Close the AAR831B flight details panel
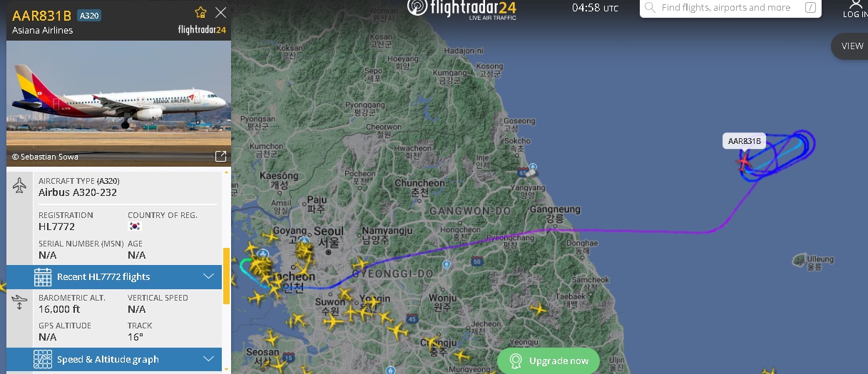This screenshot has height=374, width=868. tap(220, 12)
